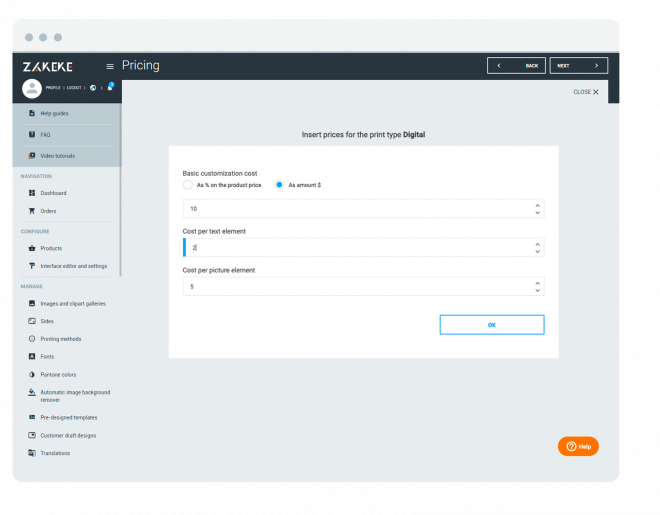The height and width of the screenshot is (515, 660).
Task: Click the Interface editor paint icon
Action: click(32, 265)
